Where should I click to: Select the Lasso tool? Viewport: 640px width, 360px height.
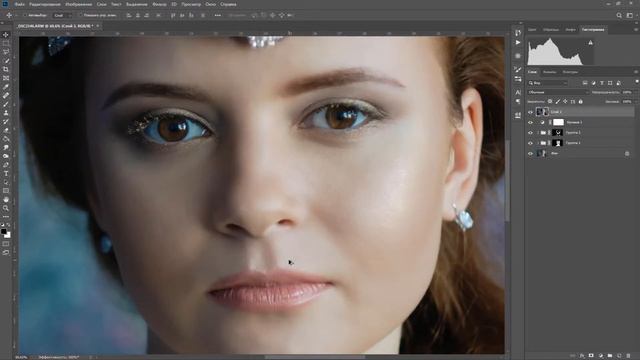pos(6,52)
